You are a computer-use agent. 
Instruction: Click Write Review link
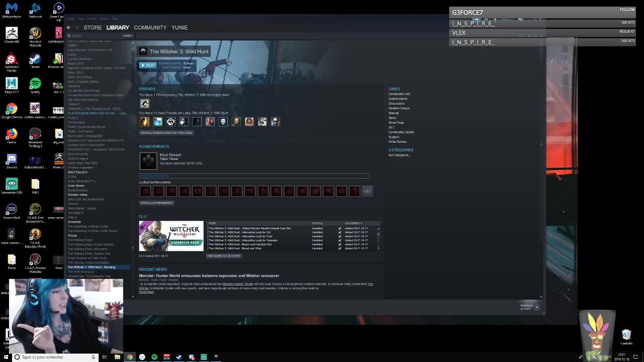(397, 142)
